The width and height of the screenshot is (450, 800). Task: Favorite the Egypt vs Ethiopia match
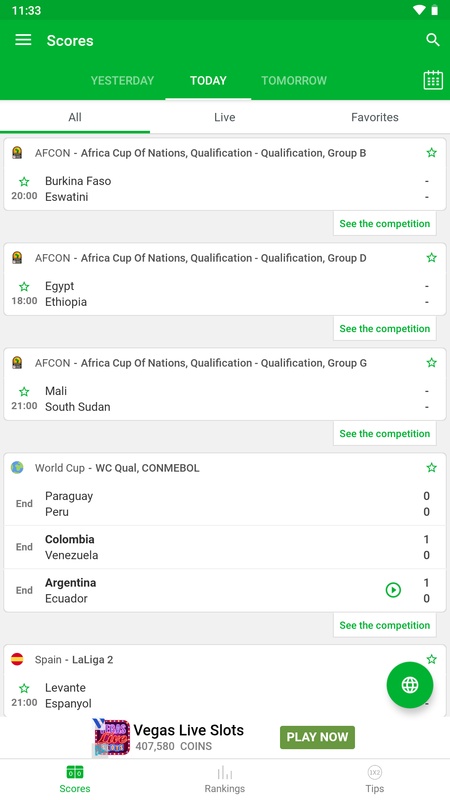(x=24, y=287)
